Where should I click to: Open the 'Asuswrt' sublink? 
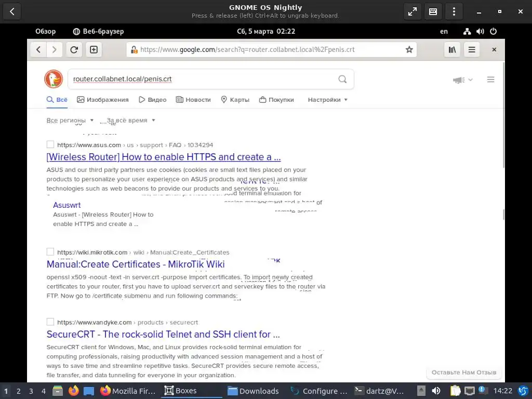click(67, 205)
